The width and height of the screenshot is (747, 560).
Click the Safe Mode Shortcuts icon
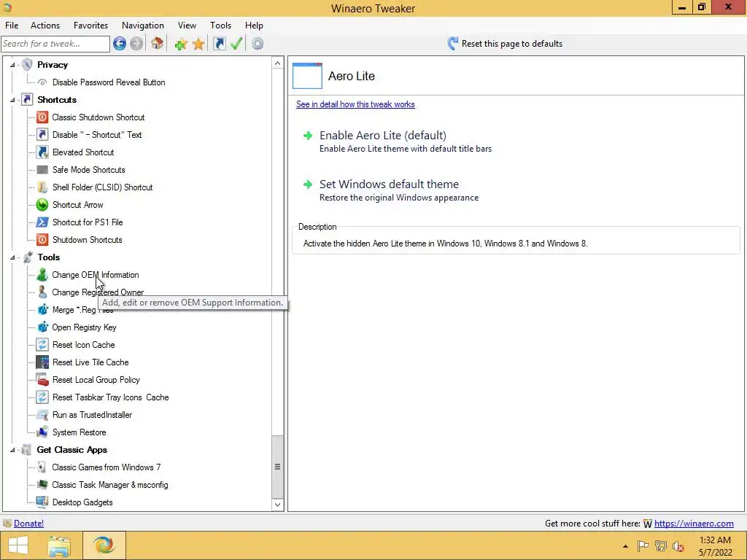pos(42,170)
